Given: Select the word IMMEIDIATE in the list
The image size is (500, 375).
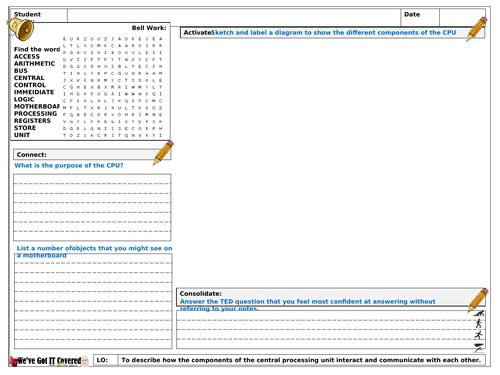Looking at the screenshot, I should [x=34, y=92].
